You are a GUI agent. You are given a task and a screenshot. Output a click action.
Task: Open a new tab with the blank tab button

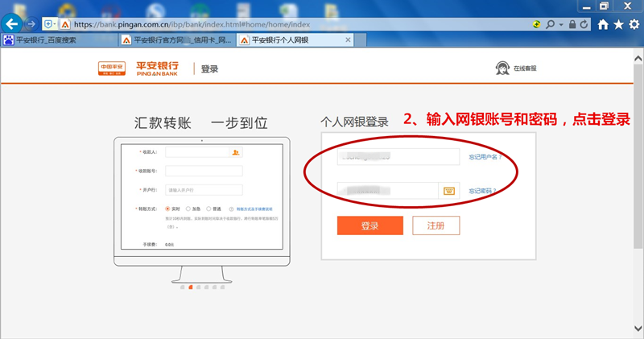360,39
